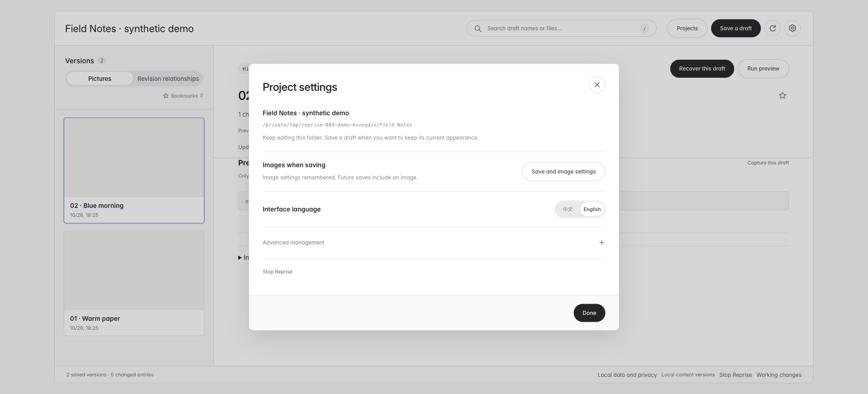Click Stop Reprise in footer
The height and width of the screenshot is (394, 868).
[736, 375]
